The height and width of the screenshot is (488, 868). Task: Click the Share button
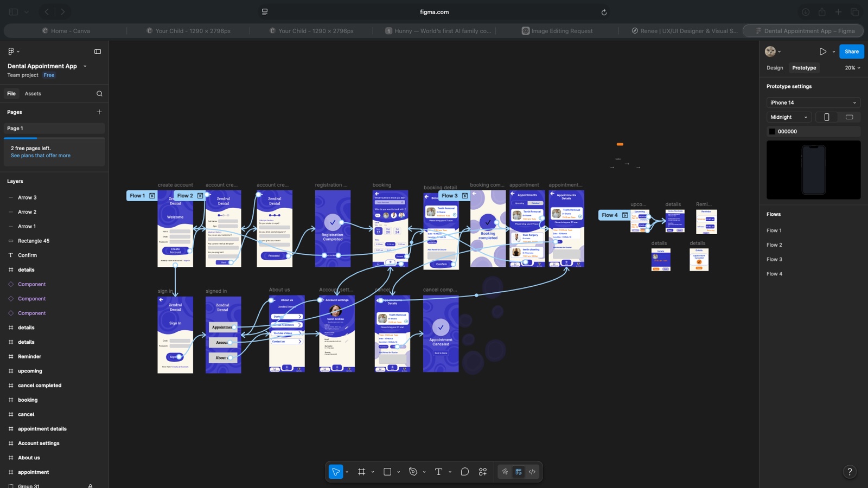pyautogui.click(x=852, y=52)
